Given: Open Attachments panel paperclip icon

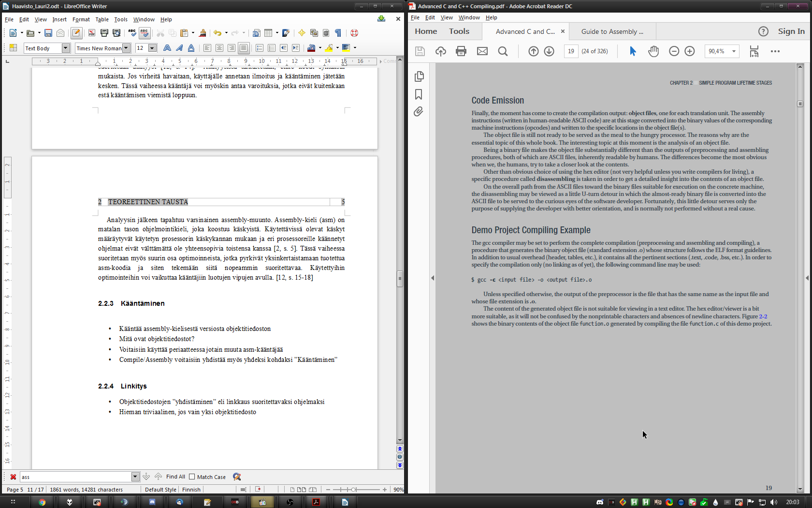Looking at the screenshot, I should coord(419,112).
